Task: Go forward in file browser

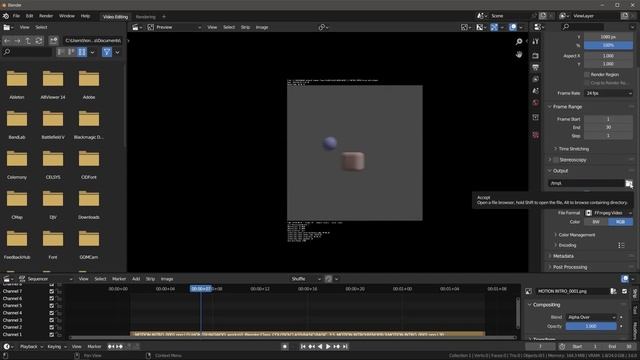Action: coord(17,41)
